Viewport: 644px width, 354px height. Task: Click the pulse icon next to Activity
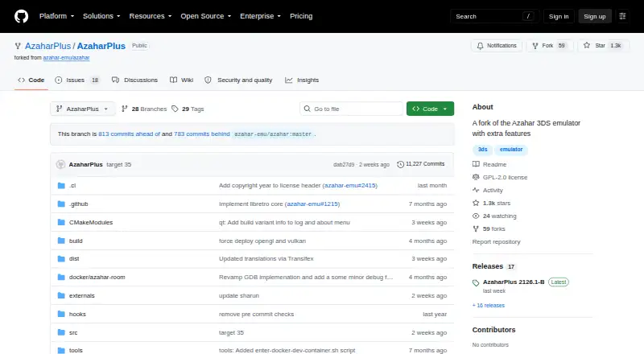[x=476, y=190]
